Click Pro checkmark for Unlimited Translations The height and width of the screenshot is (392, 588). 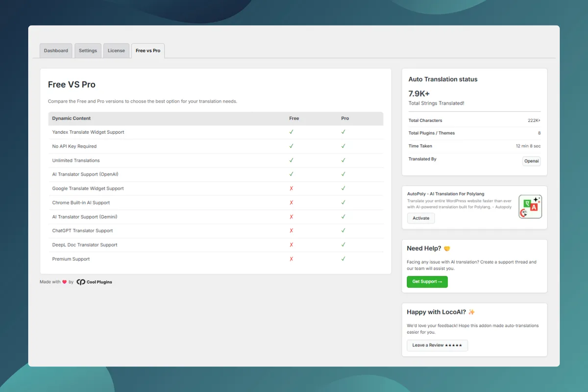click(343, 160)
